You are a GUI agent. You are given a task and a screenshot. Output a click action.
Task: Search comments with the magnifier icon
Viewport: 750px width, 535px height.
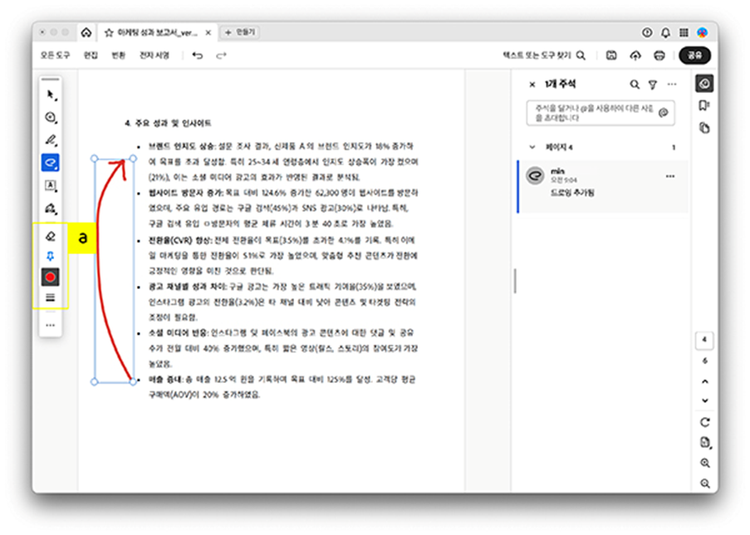click(x=634, y=85)
